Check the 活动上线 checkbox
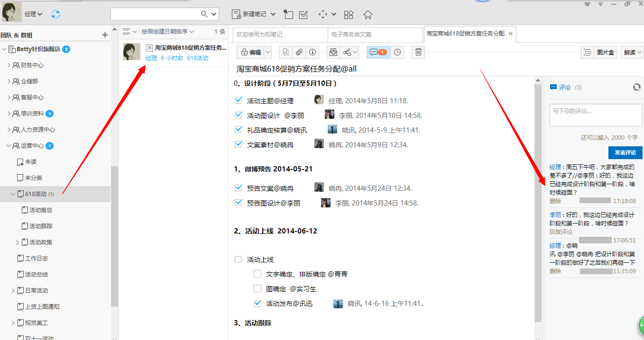Viewport: 644px width, 340px height. coord(239,259)
